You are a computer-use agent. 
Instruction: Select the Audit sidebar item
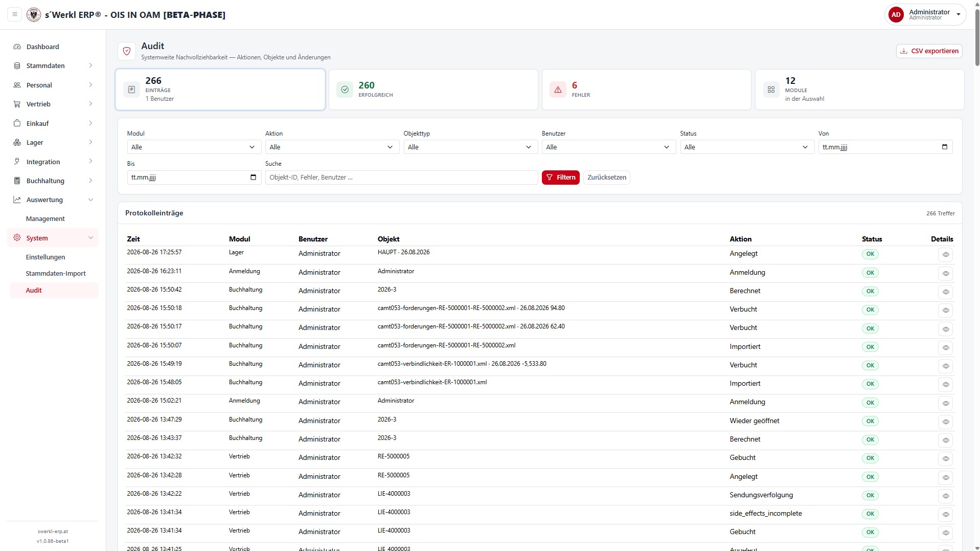click(x=53, y=290)
